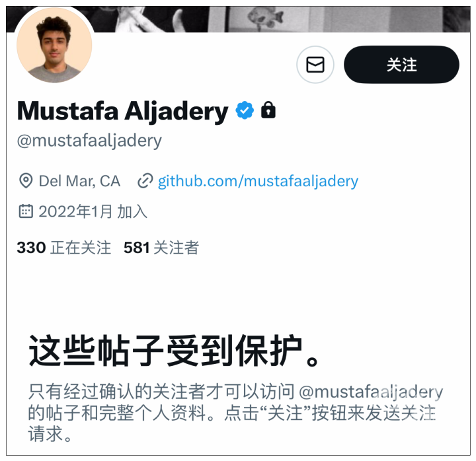The width and height of the screenshot is (476, 461).
Task: Click the Mustafa Aljadery display name
Action: click(123, 112)
